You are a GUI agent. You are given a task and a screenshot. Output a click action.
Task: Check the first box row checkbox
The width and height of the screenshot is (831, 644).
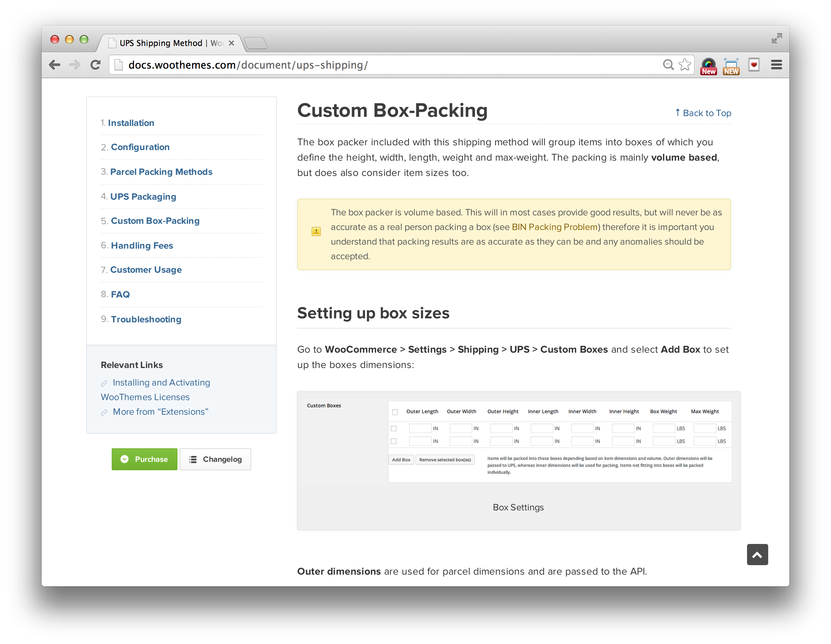pos(394,428)
